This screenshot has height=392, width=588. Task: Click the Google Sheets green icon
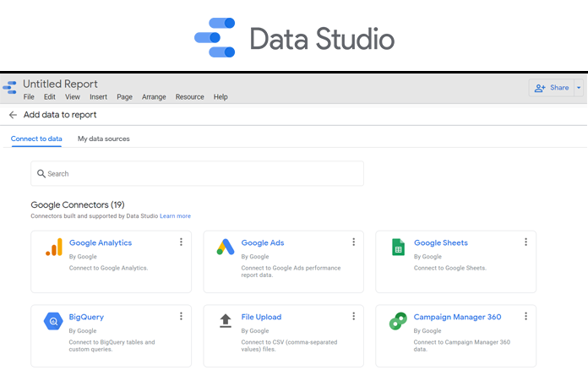click(x=397, y=248)
